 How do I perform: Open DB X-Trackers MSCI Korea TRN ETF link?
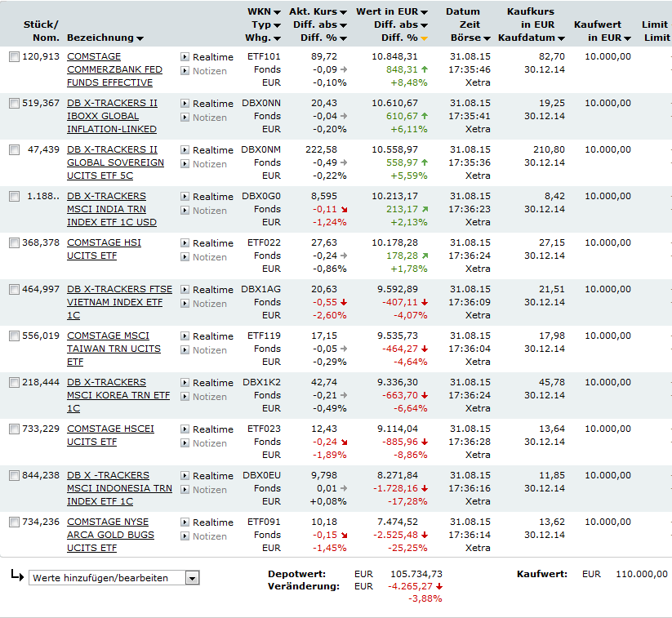click(x=118, y=395)
